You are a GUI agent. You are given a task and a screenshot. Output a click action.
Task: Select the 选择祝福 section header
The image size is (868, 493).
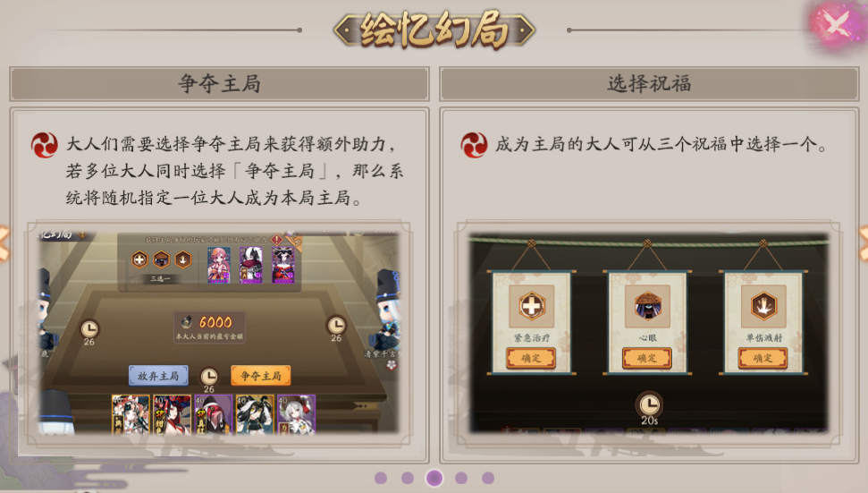pos(649,83)
